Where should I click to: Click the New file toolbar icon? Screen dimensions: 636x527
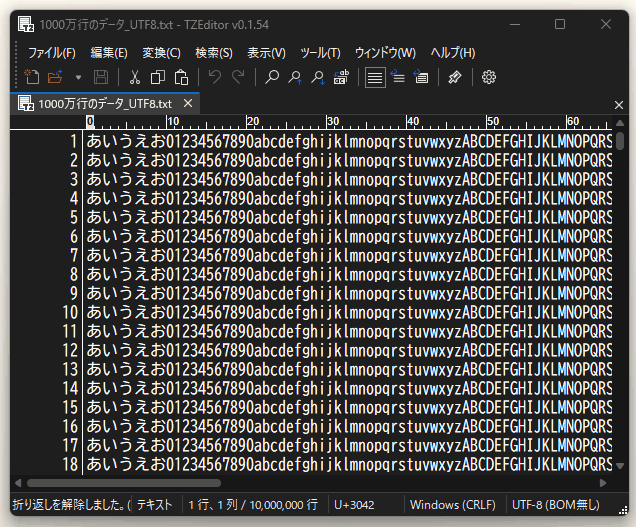(32, 77)
